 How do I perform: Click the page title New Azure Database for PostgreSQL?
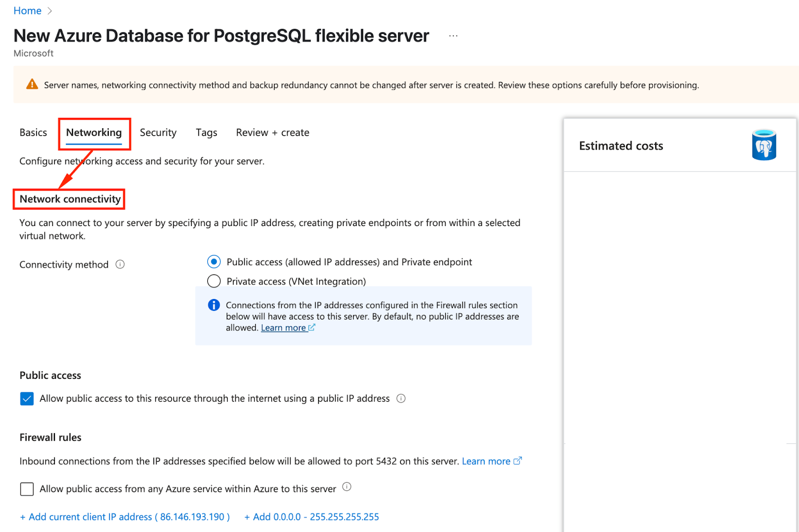click(221, 36)
